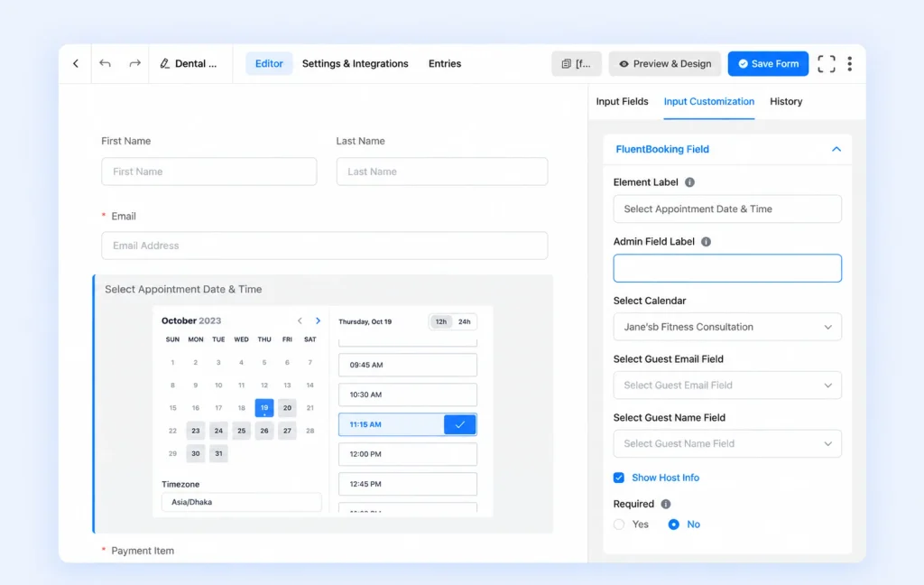Open Preview & Design
Screen dimensions: 924x585
pyautogui.click(x=665, y=64)
